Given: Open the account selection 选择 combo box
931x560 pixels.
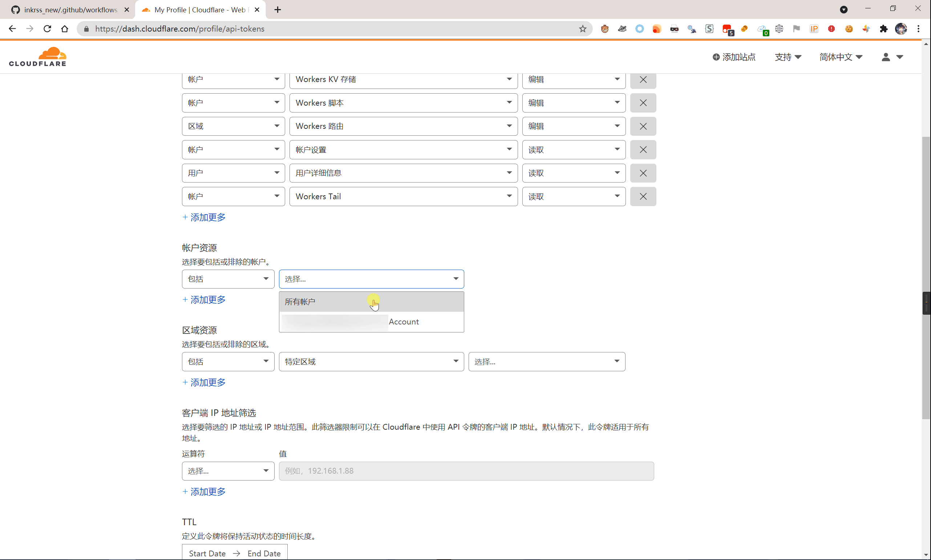Looking at the screenshot, I should point(371,279).
